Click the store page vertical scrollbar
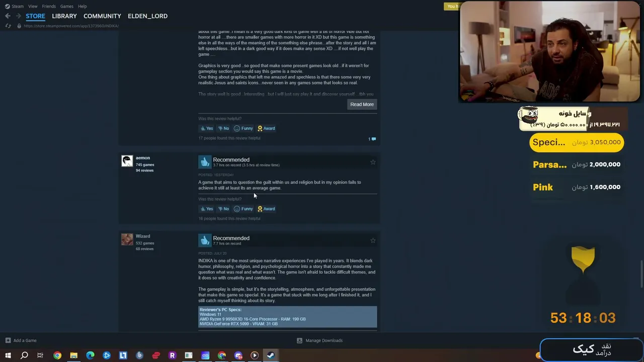The image size is (644, 362). [x=641, y=274]
